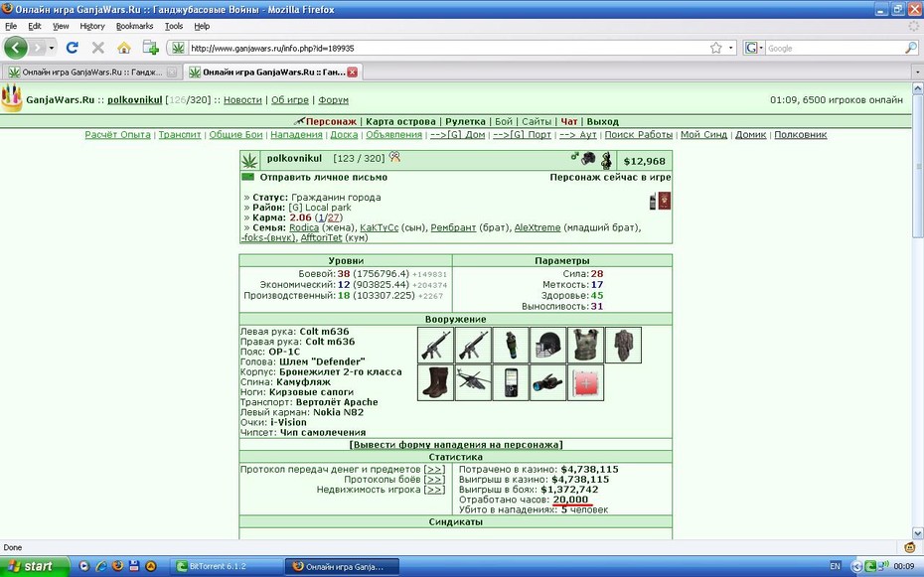Click the envelope personal letter icon
Viewport: 924px width, 577px height.
(x=248, y=177)
